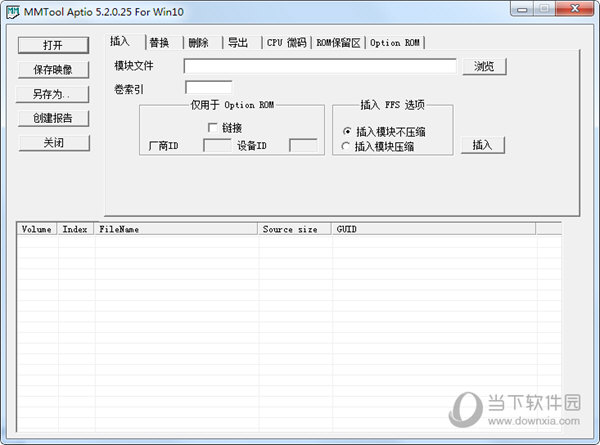This screenshot has height=445, width=600.
Task: Click the 关闭 button
Action: pyautogui.click(x=54, y=143)
